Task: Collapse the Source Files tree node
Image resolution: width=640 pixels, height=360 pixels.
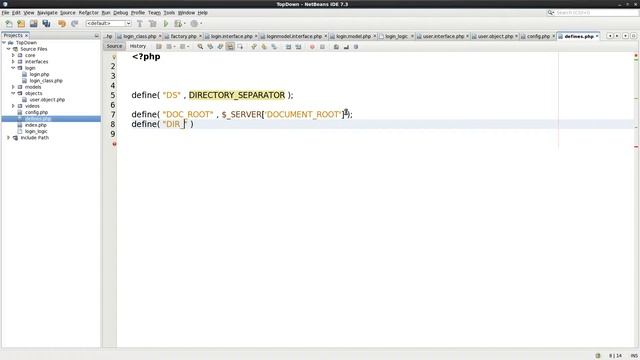Action: [x=9, y=49]
